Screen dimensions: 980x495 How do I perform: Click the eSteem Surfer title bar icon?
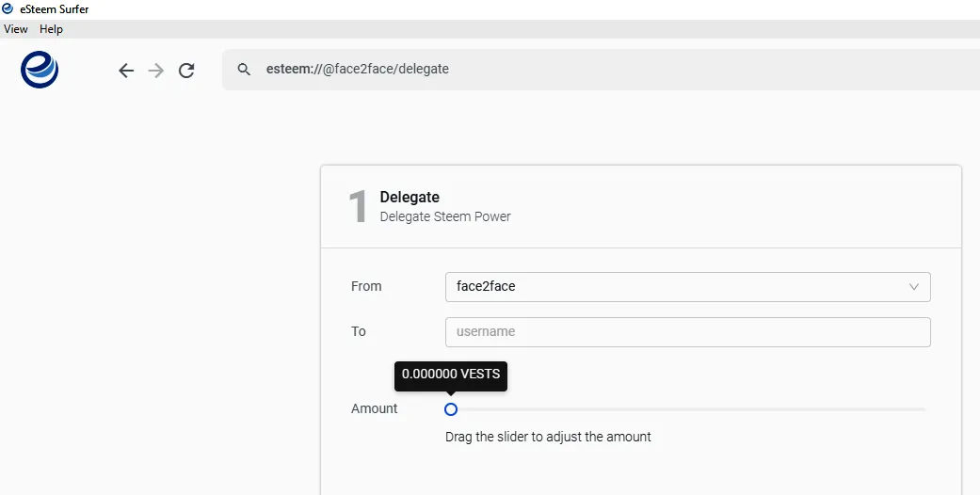click(8, 8)
